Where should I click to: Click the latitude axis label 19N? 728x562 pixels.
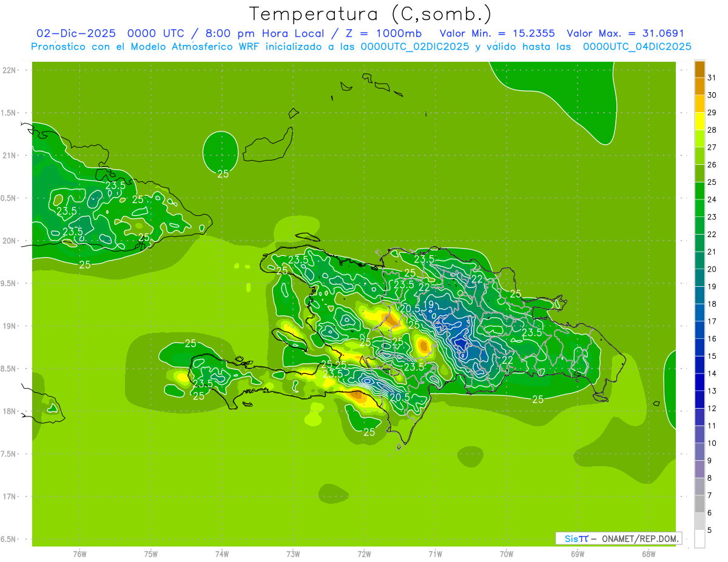pyautogui.click(x=10, y=326)
